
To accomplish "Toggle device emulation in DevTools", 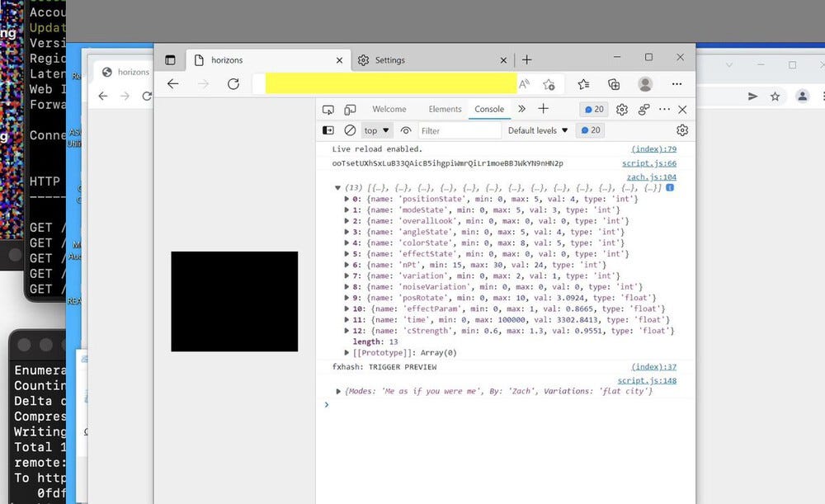I will [x=350, y=110].
